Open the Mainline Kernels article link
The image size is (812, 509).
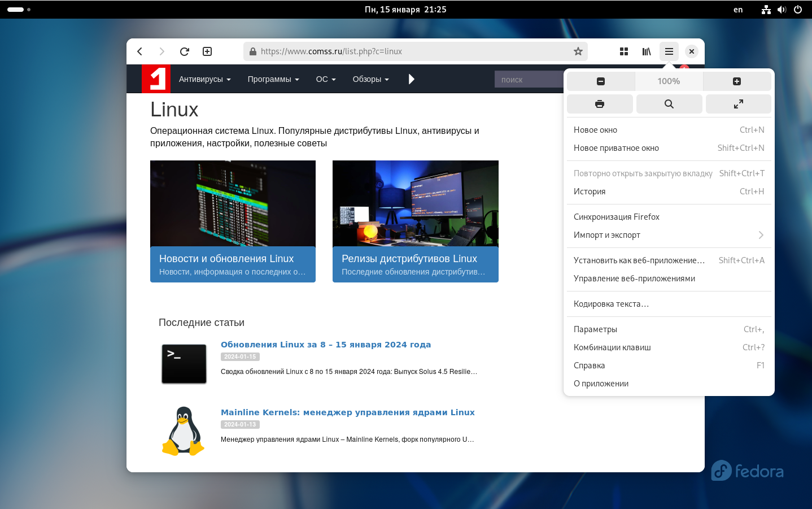tap(348, 412)
